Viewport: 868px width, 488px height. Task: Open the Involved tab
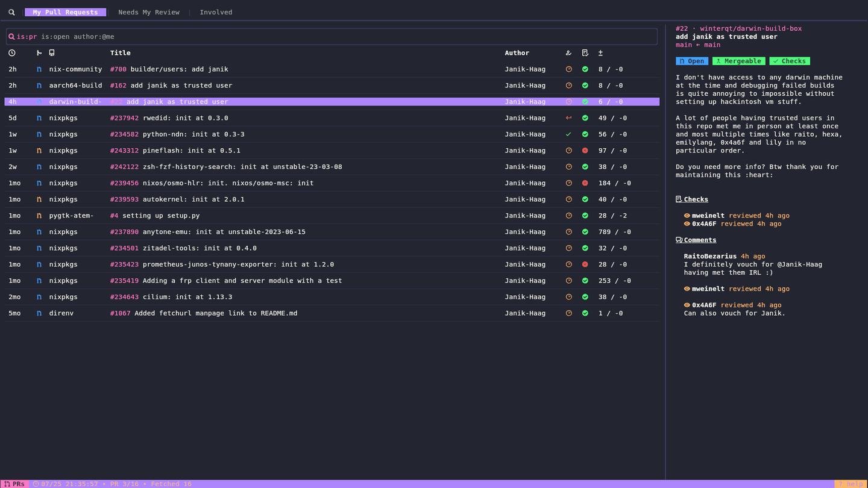click(x=215, y=11)
